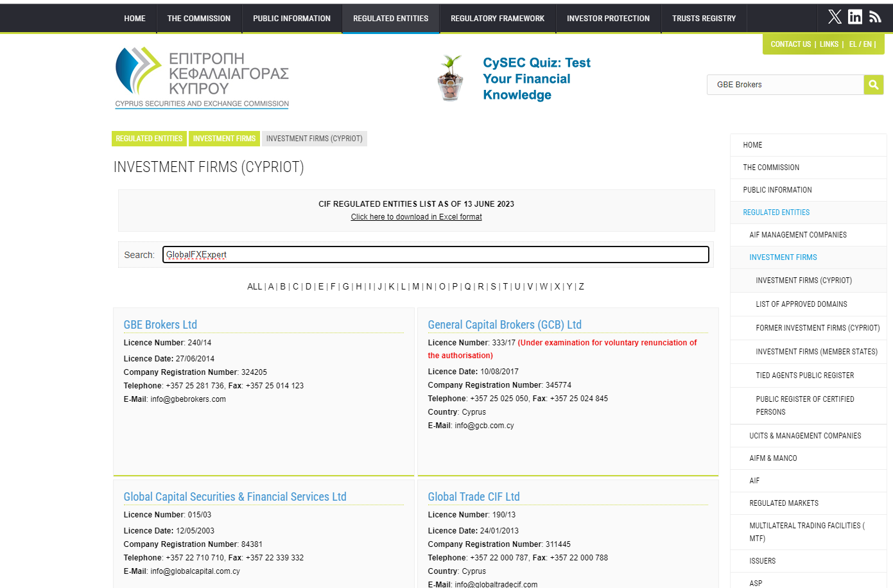Click the green search magnifier button
The height and width of the screenshot is (588, 893).
(873, 85)
